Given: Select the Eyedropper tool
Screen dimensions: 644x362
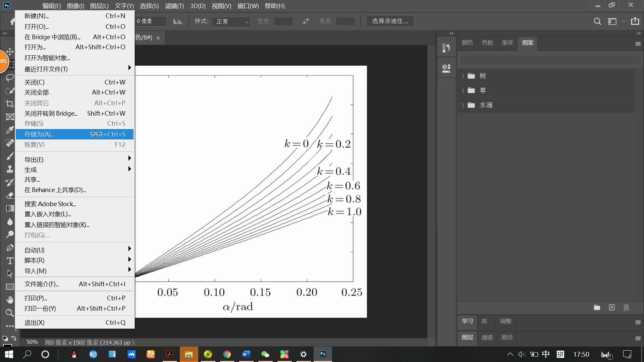Looking at the screenshot, I should pos(9,130).
